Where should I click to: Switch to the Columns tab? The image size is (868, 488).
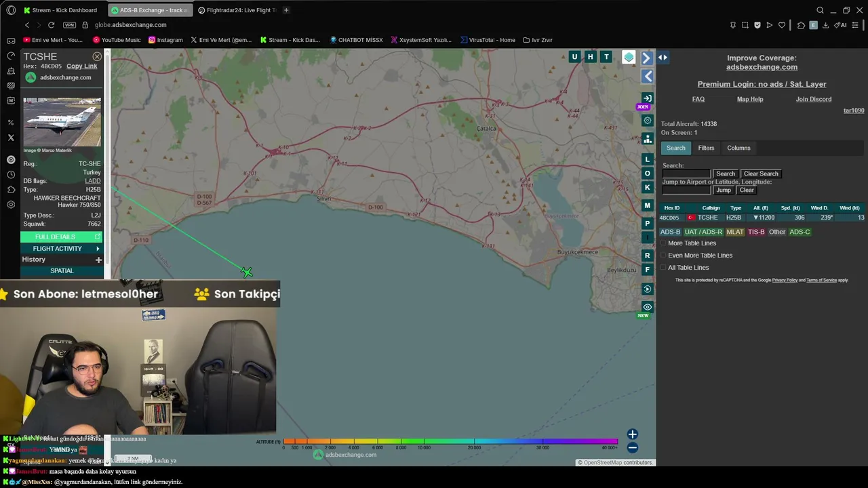click(738, 148)
